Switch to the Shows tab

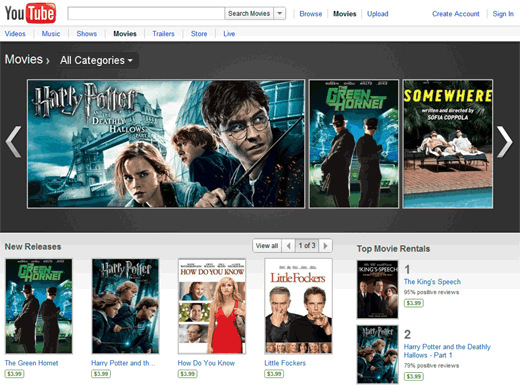point(87,34)
